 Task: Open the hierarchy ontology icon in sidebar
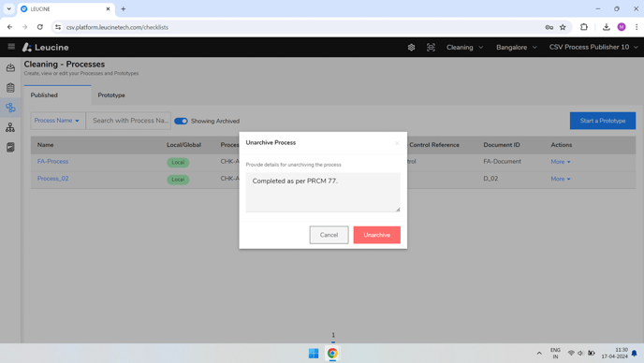point(10,127)
